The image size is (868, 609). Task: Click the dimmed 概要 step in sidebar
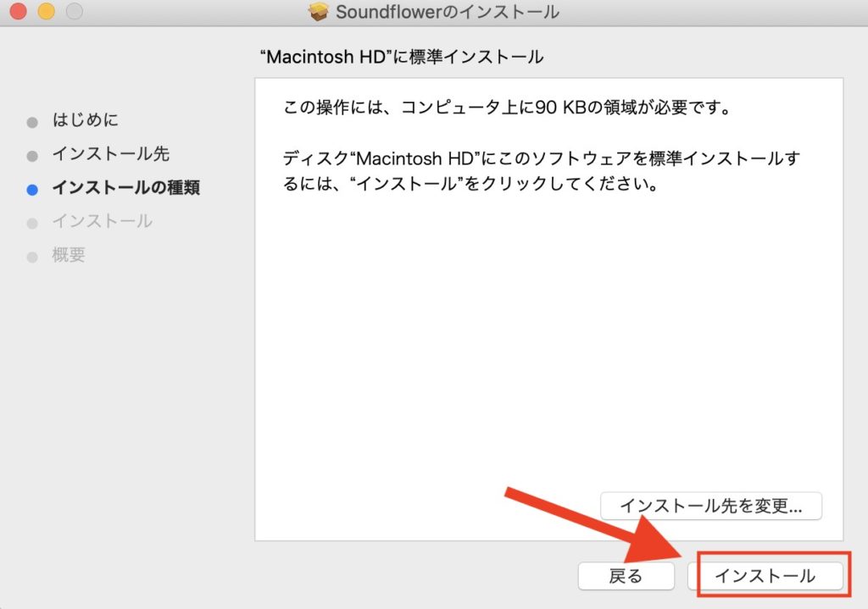coord(69,256)
